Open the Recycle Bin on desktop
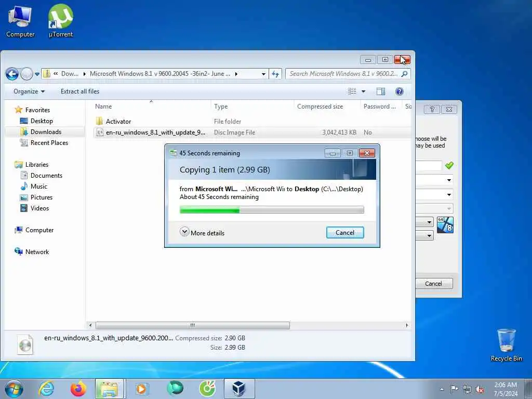532x399 pixels. pos(506,345)
